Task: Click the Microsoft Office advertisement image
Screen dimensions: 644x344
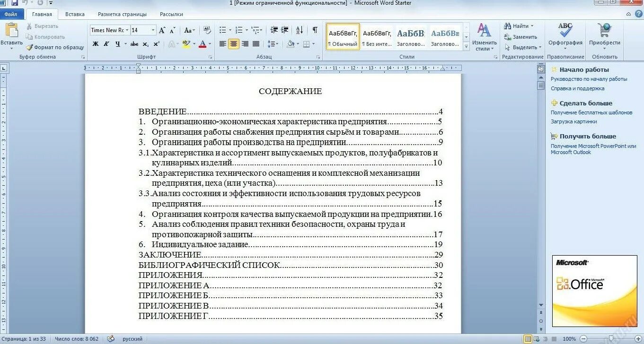Action: tap(594, 291)
